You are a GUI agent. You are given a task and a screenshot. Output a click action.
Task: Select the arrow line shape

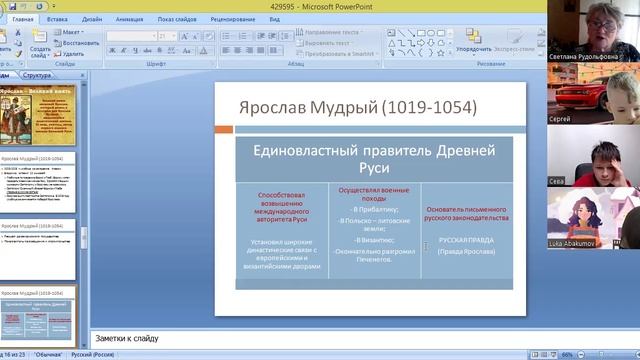pyautogui.click(x=411, y=33)
